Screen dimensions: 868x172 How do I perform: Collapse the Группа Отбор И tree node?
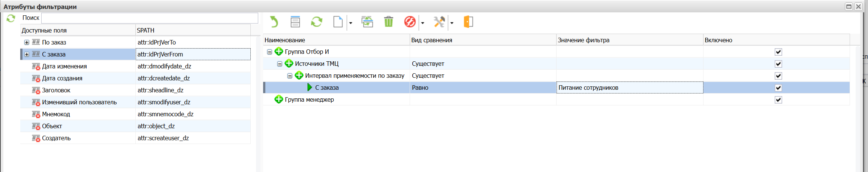269,52
